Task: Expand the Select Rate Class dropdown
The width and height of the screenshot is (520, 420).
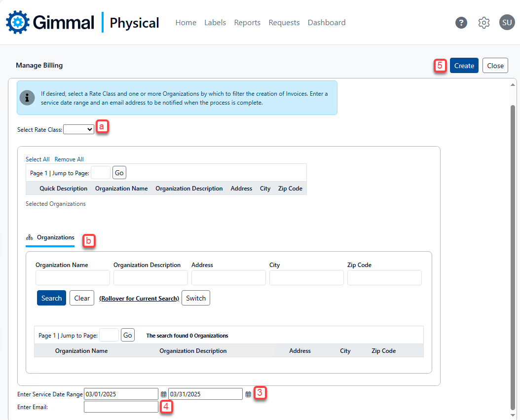Action: [x=78, y=129]
